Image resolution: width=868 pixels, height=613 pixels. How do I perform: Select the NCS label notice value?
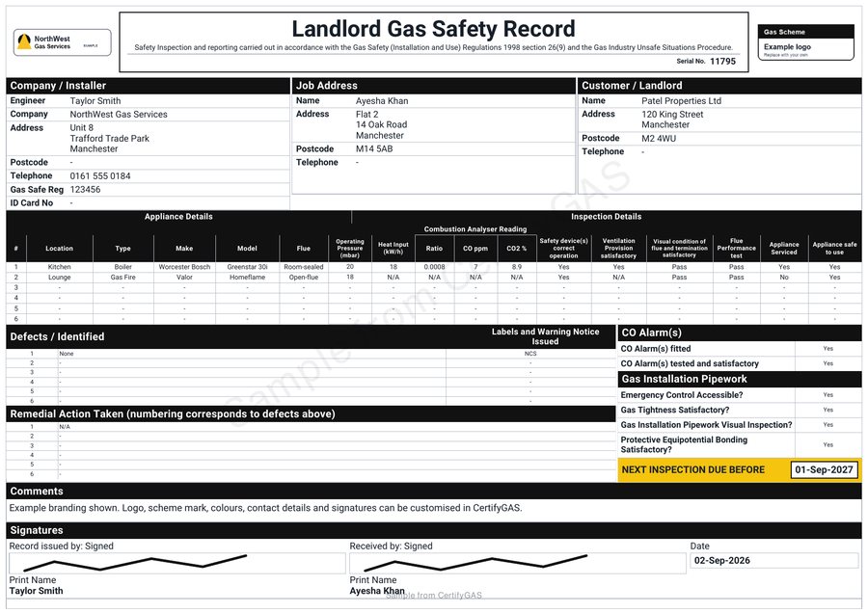[x=530, y=354]
